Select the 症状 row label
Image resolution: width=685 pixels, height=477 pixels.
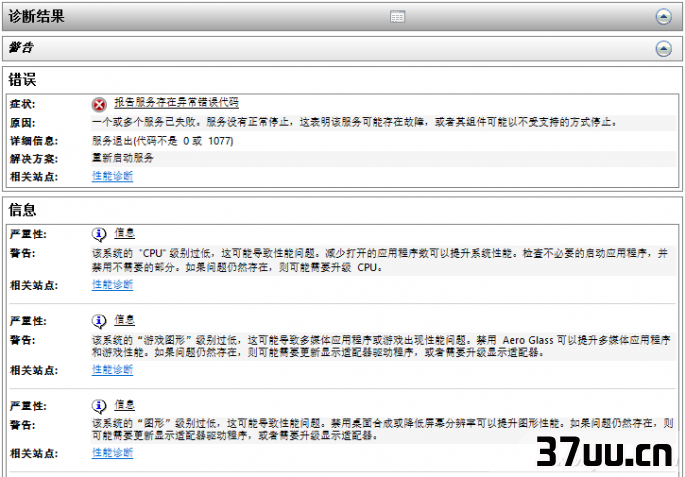click(x=23, y=104)
